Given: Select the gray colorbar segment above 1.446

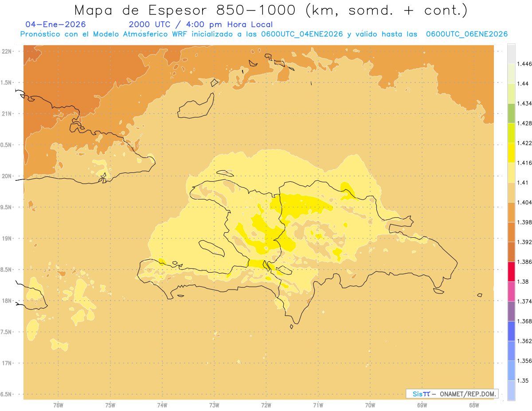Looking at the screenshot, I should [x=511, y=54].
